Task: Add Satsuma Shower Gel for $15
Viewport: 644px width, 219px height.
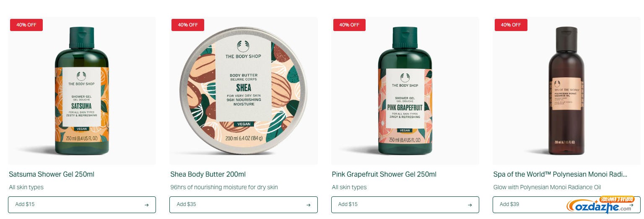Action: [82, 205]
